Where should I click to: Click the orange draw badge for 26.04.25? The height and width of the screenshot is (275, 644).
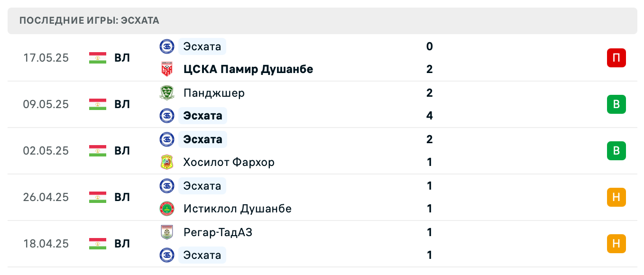click(x=616, y=197)
